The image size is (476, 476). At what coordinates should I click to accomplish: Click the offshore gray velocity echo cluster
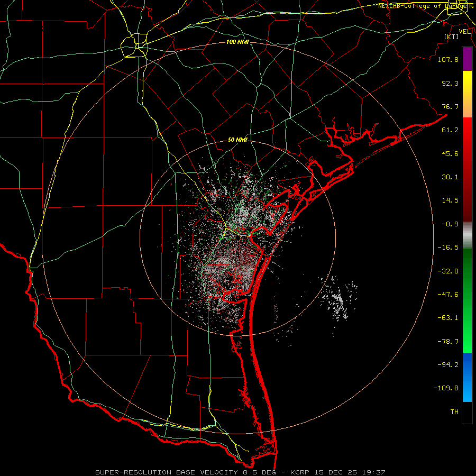pyautogui.click(x=338, y=299)
